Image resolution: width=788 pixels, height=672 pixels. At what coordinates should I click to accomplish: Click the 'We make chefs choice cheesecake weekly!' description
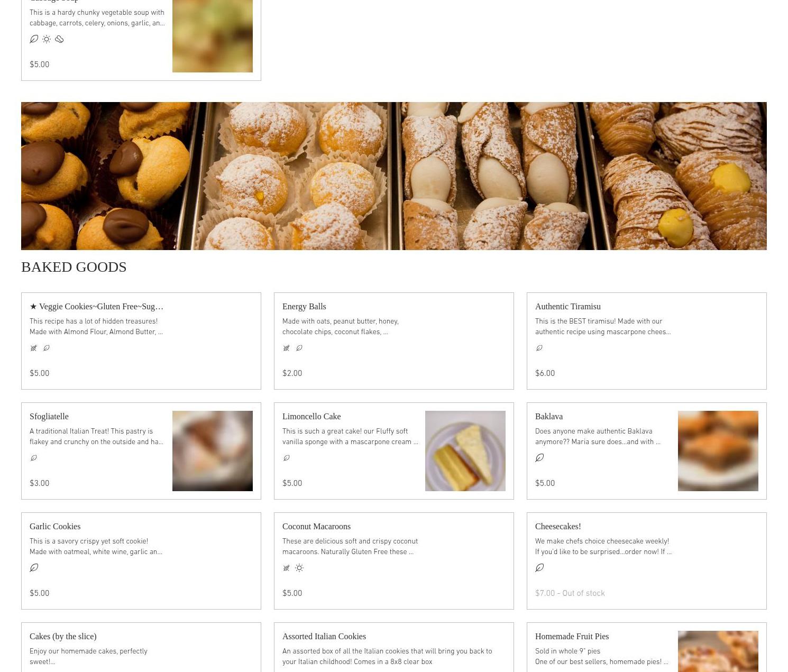point(603,547)
